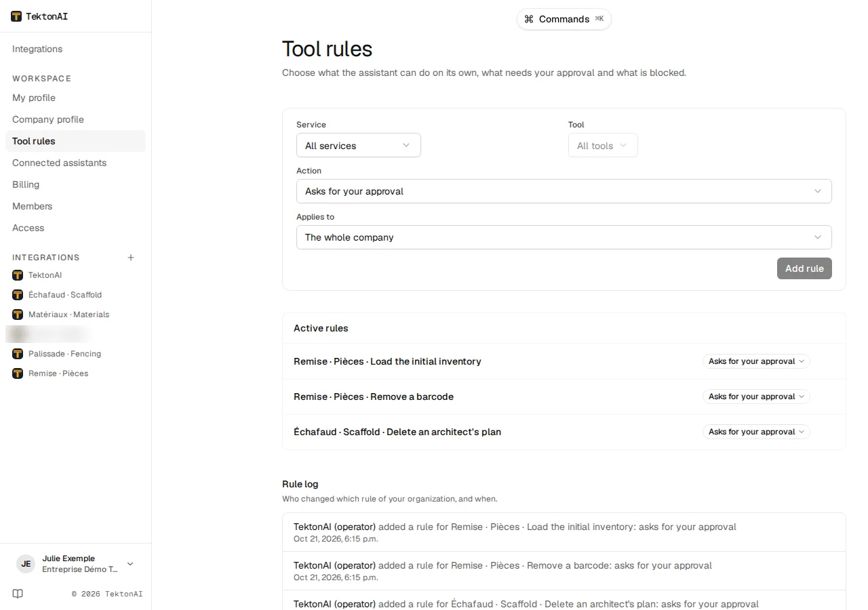Click log entry about Remove a barcode
The height and width of the screenshot is (610, 868).
(x=564, y=571)
